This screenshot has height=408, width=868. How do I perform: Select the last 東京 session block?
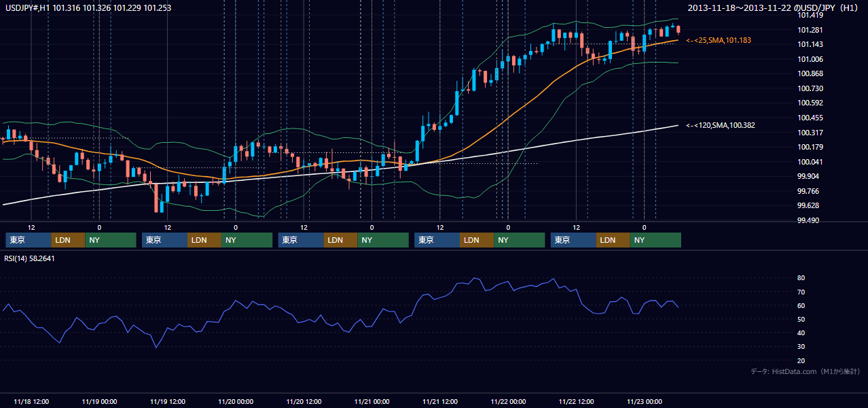(x=574, y=240)
